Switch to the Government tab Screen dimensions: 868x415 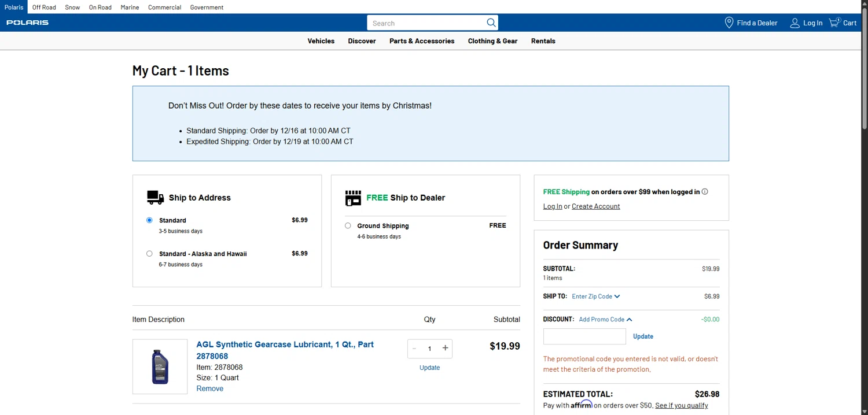[x=207, y=7]
